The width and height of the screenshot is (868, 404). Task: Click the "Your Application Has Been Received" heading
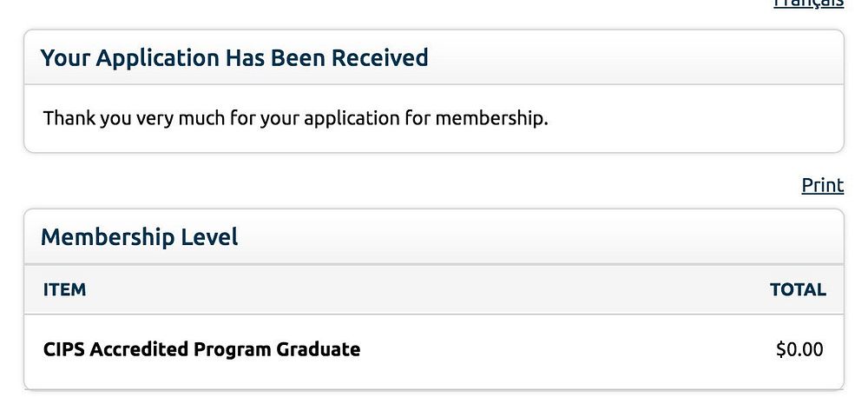[x=234, y=58]
